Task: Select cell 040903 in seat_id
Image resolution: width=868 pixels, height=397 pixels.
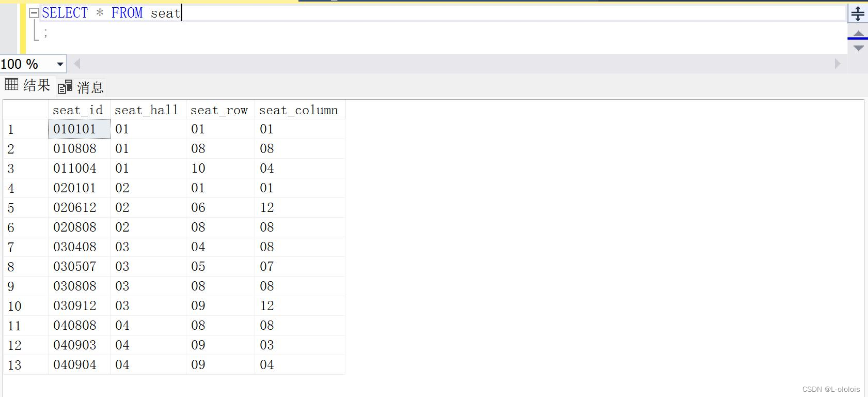Action: (79, 345)
